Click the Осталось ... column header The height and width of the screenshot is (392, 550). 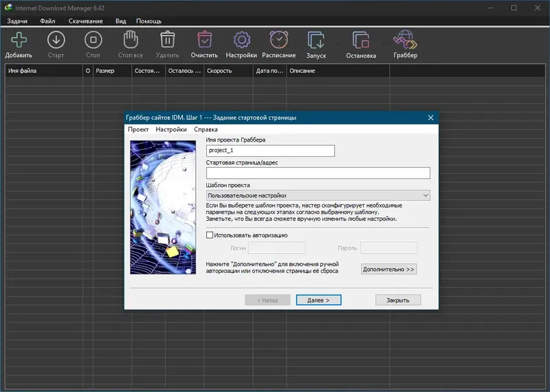pos(184,71)
